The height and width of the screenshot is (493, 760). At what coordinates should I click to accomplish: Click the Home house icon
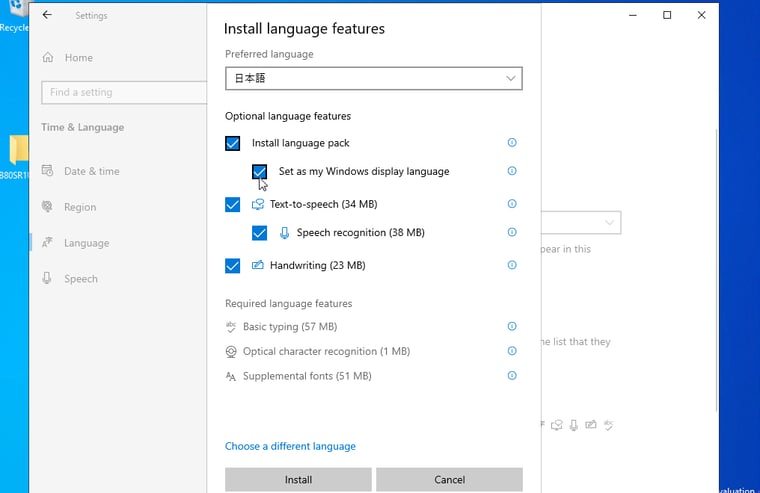pyautogui.click(x=48, y=58)
